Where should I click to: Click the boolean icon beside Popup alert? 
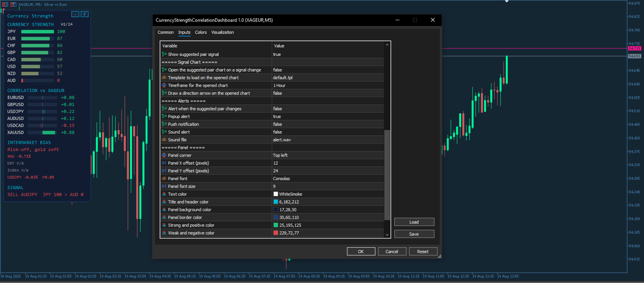[x=164, y=116]
